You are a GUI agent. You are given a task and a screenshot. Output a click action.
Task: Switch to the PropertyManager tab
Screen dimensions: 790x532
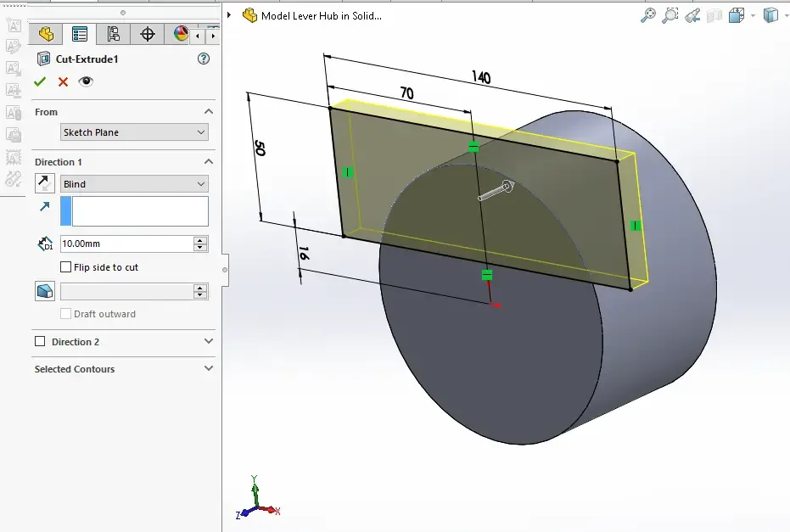pos(80,34)
